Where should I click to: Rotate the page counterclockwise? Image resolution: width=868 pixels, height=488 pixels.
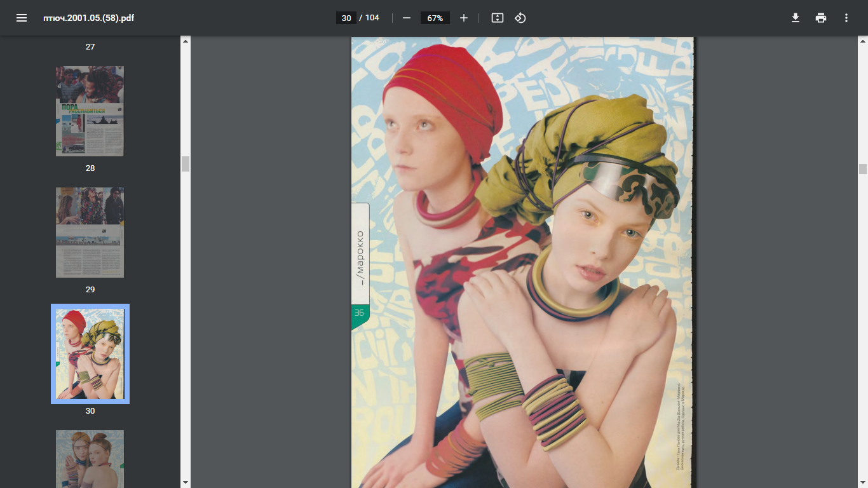coord(520,18)
